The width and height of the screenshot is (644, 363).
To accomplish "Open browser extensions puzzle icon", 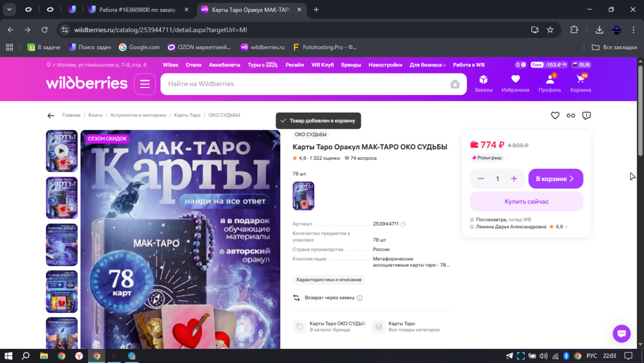I will 574,30.
